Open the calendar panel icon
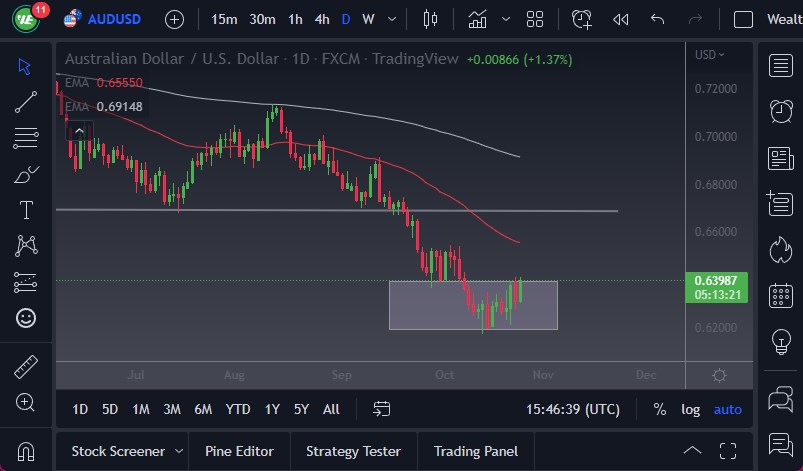This screenshot has width=803, height=471. coord(780,296)
